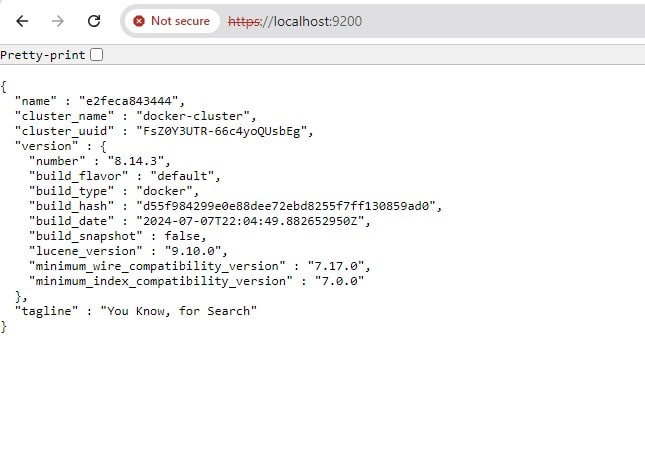
Task: Click the build_snapshot value false
Action: click(x=182, y=236)
